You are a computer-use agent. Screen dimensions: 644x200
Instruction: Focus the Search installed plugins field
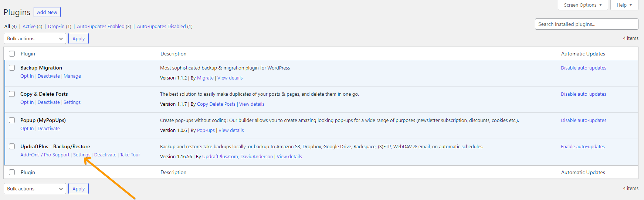click(586, 24)
